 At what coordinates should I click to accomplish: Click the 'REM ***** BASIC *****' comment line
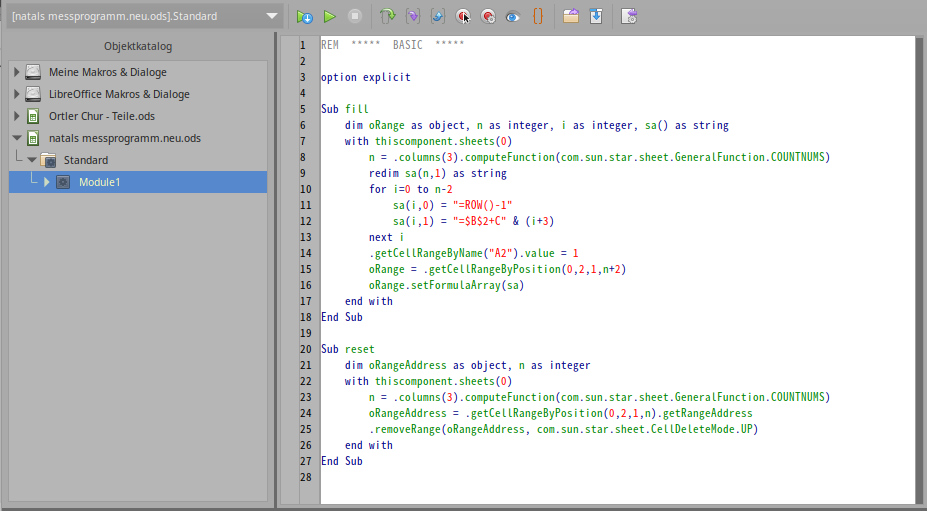click(x=393, y=45)
